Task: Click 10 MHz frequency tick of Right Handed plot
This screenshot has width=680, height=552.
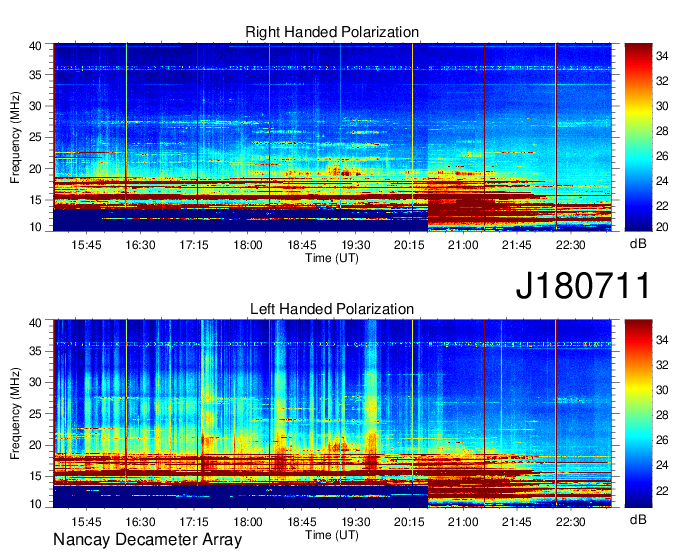Action: (35, 227)
